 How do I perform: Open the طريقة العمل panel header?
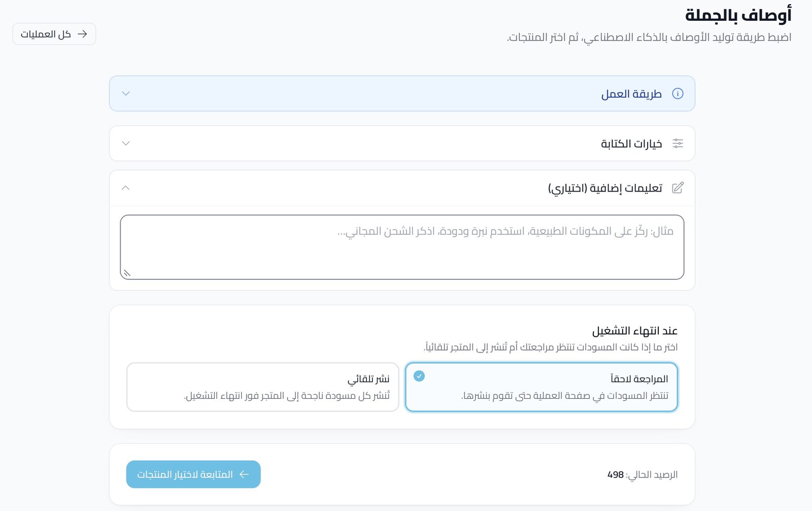click(402, 93)
